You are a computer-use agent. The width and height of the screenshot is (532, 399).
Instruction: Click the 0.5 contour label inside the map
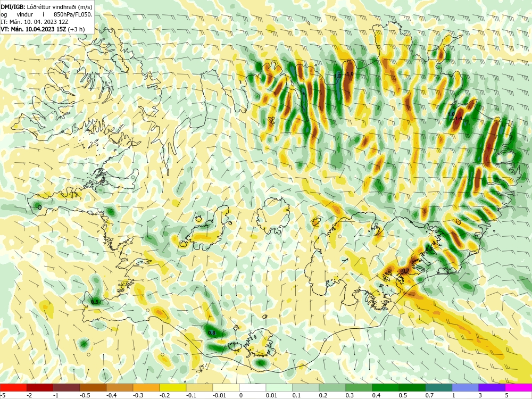click(x=95, y=302)
